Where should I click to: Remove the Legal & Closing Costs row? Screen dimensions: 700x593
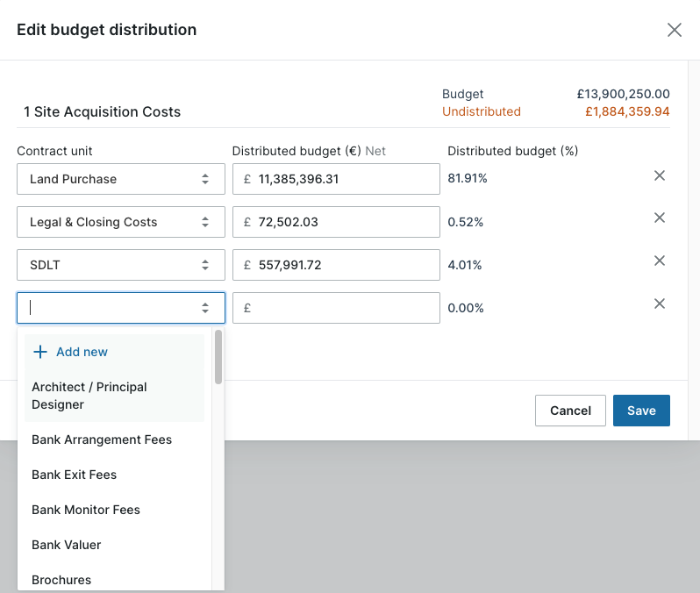coord(660,218)
